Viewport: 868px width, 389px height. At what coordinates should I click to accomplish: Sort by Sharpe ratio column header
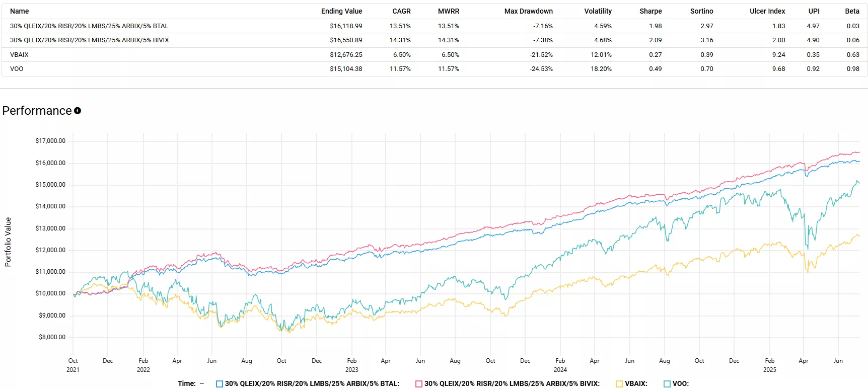click(650, 11)
